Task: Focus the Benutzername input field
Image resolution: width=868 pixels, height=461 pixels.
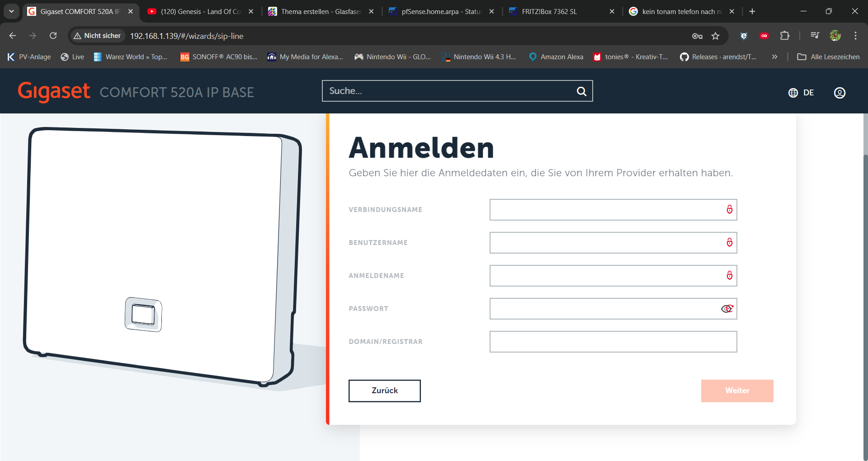Action: (x=613, y=243)
